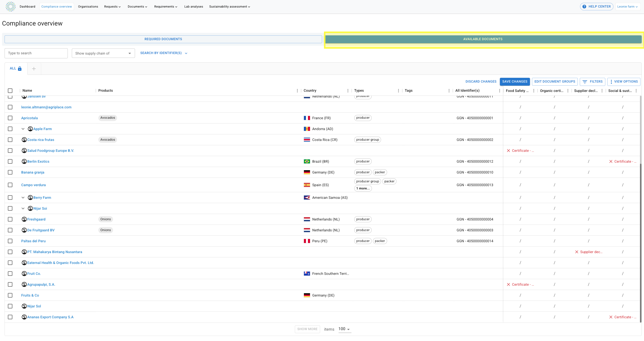Click the lock icon on ALL tab

tap(20, 68)
